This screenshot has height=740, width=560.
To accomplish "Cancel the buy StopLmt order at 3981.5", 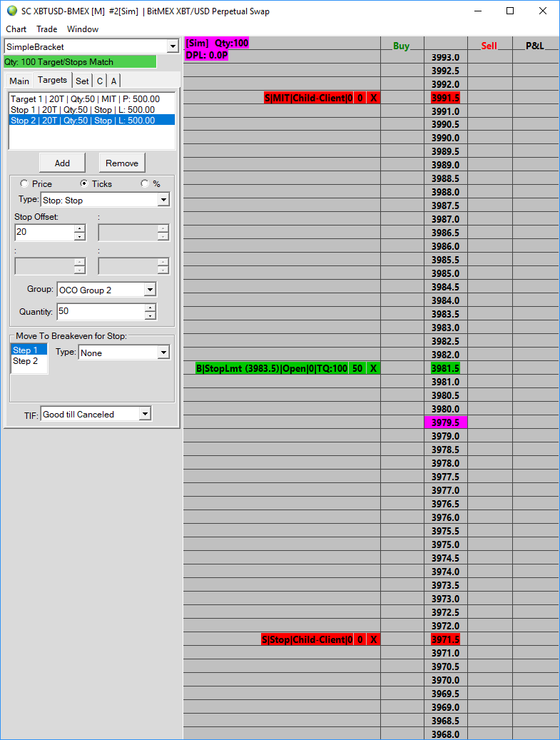I will click(373, 368).
